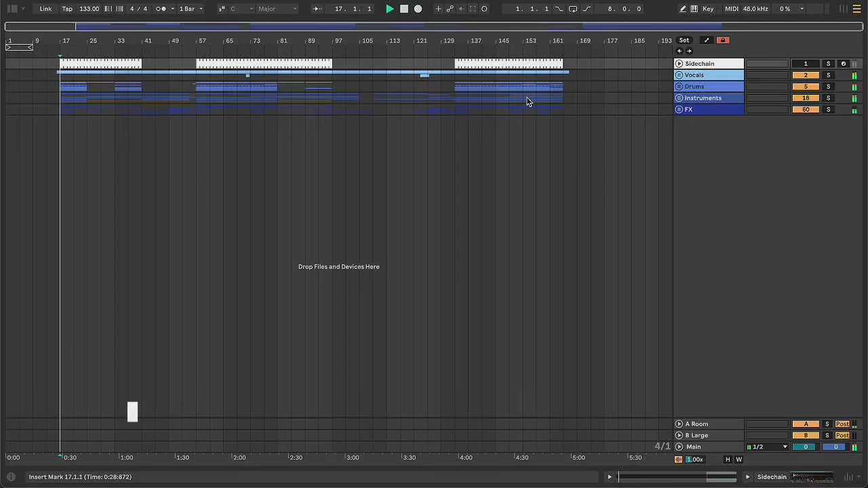Click the Set locator button
The image size is (868, 488).
684,41
